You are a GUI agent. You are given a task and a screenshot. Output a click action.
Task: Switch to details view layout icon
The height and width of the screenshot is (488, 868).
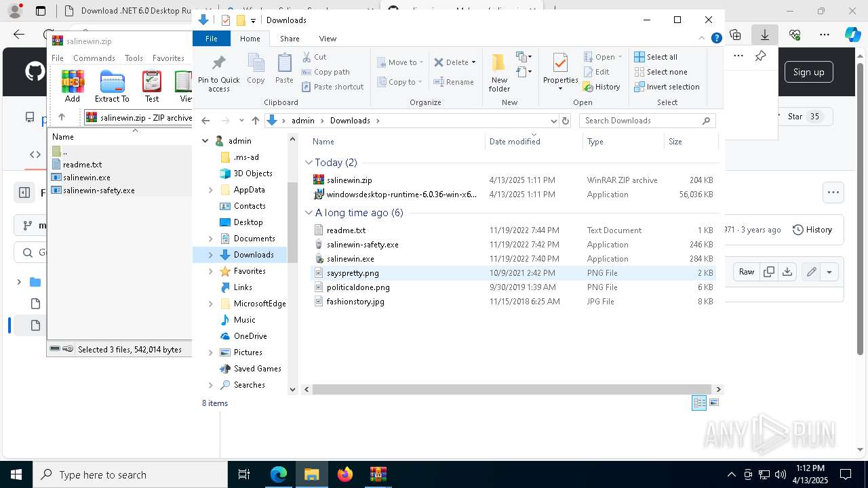pos(699,403)
